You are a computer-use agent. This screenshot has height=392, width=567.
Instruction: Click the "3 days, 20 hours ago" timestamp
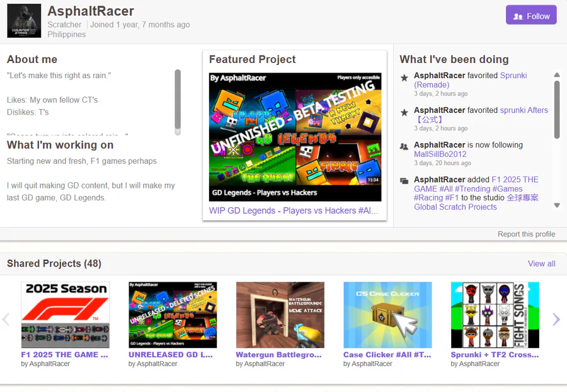pos(442,163)
